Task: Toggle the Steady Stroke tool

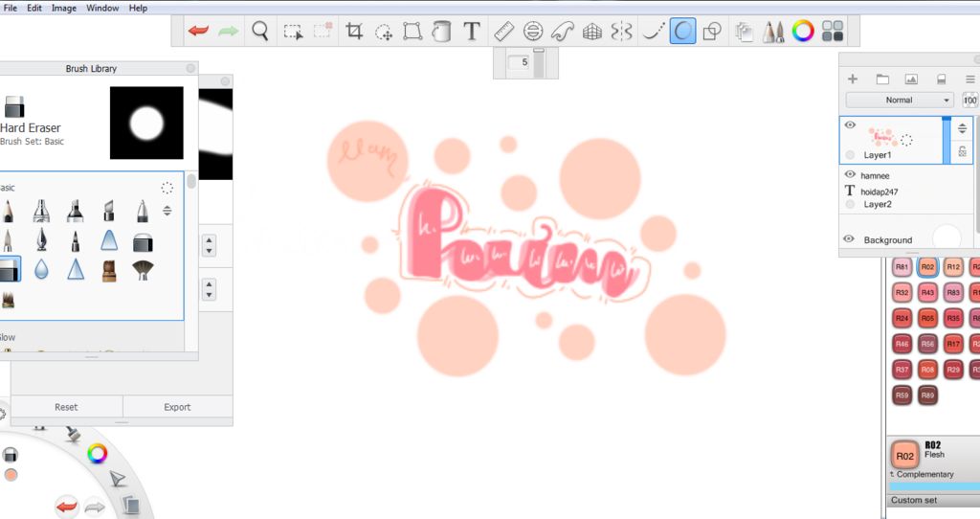Action: tap(653, 31)
